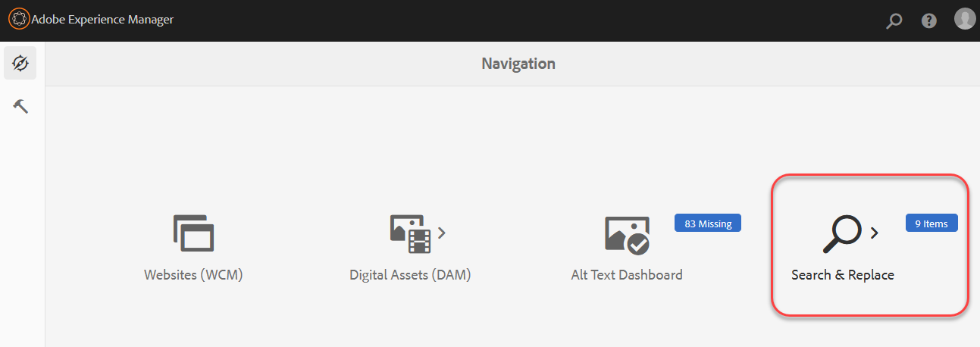
Task: Select the Tools hammer icon in sidebar
Action: 20,106
